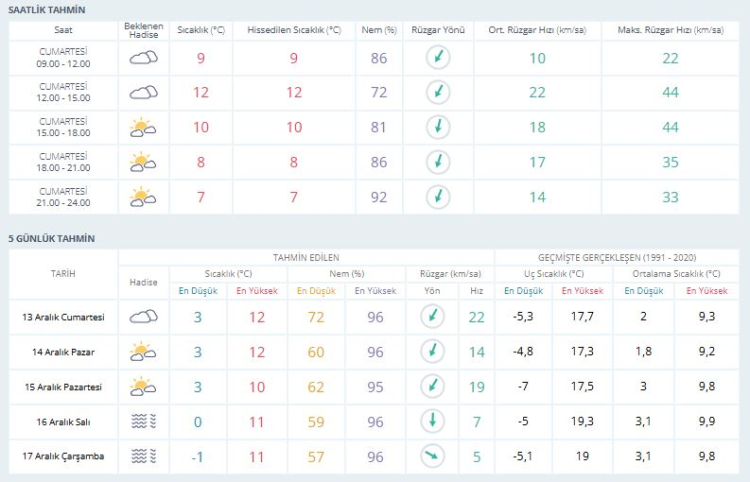Click the GEÇMİŞTE GERÇEKLEŞEN (1991 - 2020) header
The width and height of the screenshot is (750, 482).
coord(615,257)
